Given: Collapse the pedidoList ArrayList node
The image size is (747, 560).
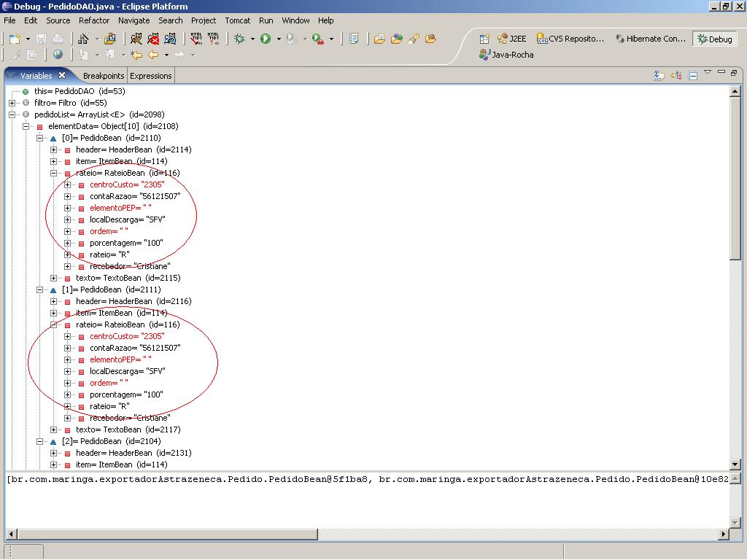Looking at the screenshot, I should (12, 114).
